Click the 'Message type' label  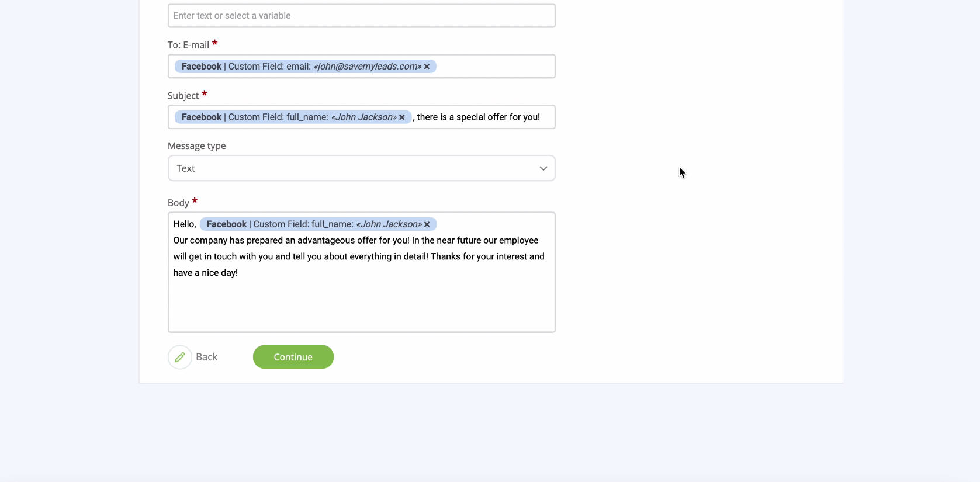pos(196,146)
